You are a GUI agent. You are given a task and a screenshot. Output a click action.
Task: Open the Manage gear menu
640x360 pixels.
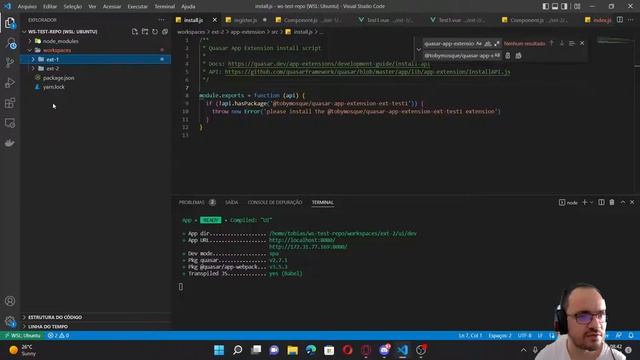tap(10, 321)
